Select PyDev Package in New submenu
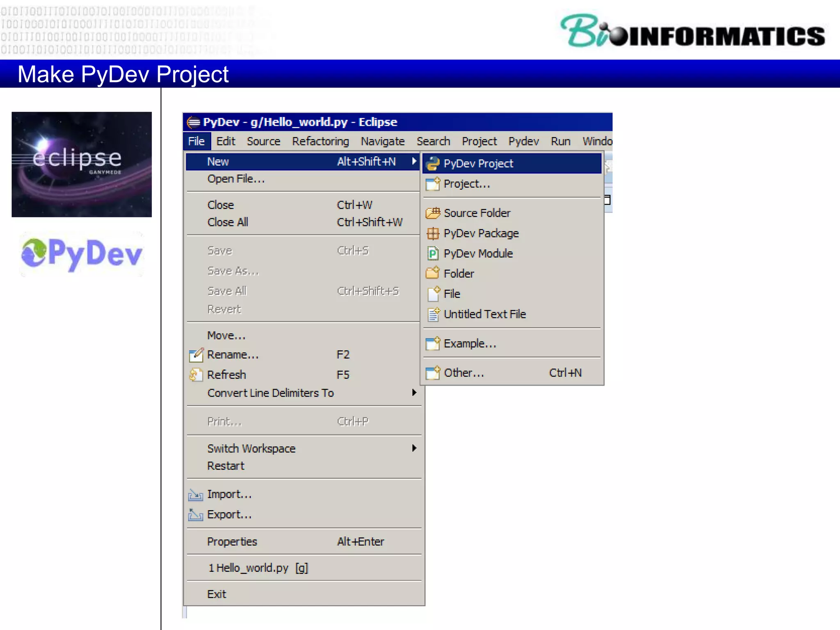 coord(512,233)
